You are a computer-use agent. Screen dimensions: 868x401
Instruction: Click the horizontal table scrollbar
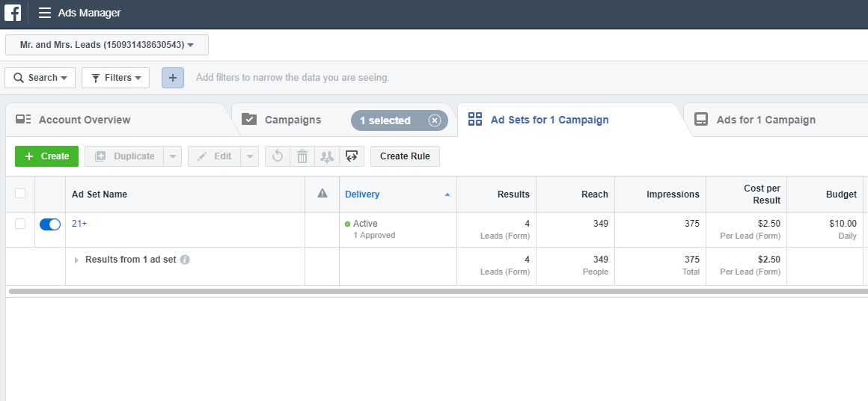[437, 291]
